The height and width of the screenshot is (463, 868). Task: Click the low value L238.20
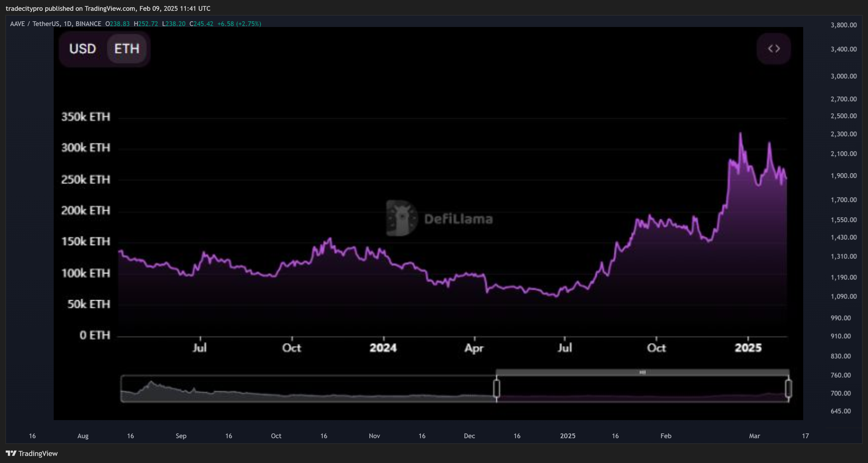point(173,24)
